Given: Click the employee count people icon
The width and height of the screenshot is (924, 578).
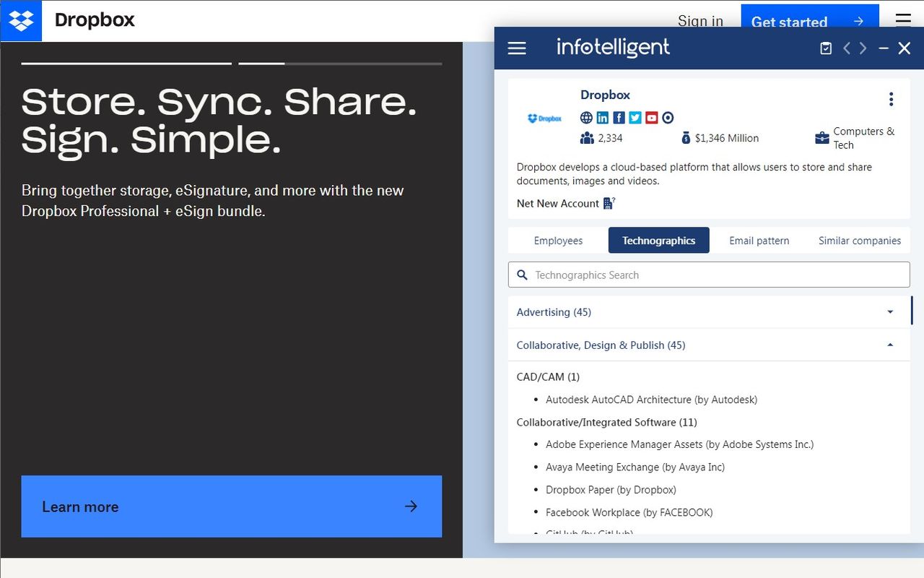Looking at the screenshot, I should [587, 138].
